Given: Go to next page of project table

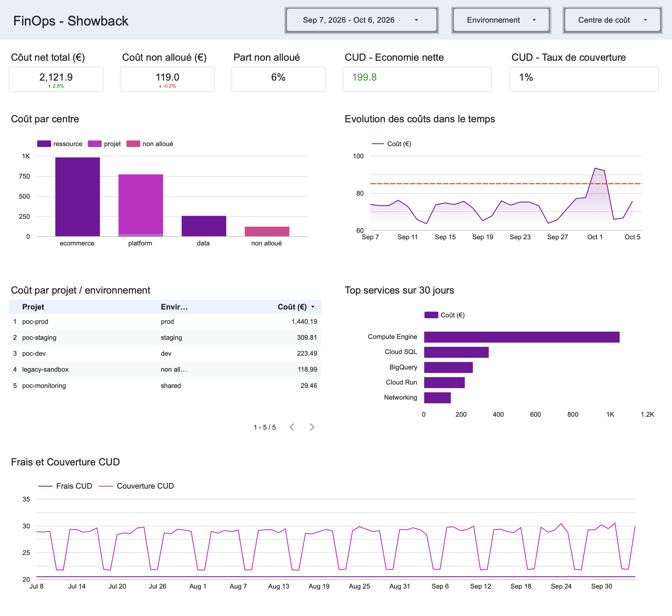Looking at the screenshot, I should click(x=312, y=427).
